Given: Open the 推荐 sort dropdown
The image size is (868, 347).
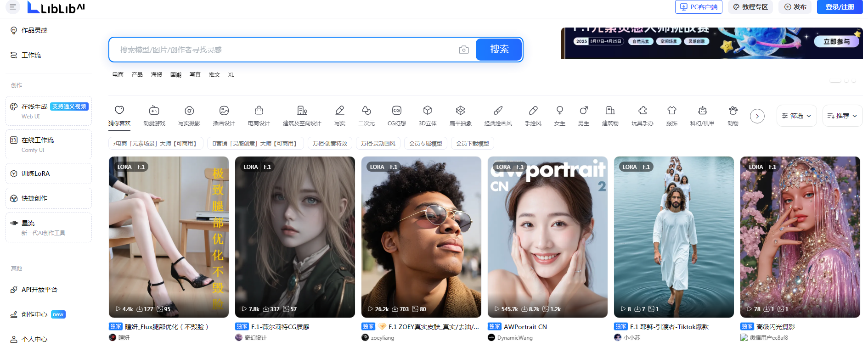Looking at the screenshot, I should click(x=842, y=116).
